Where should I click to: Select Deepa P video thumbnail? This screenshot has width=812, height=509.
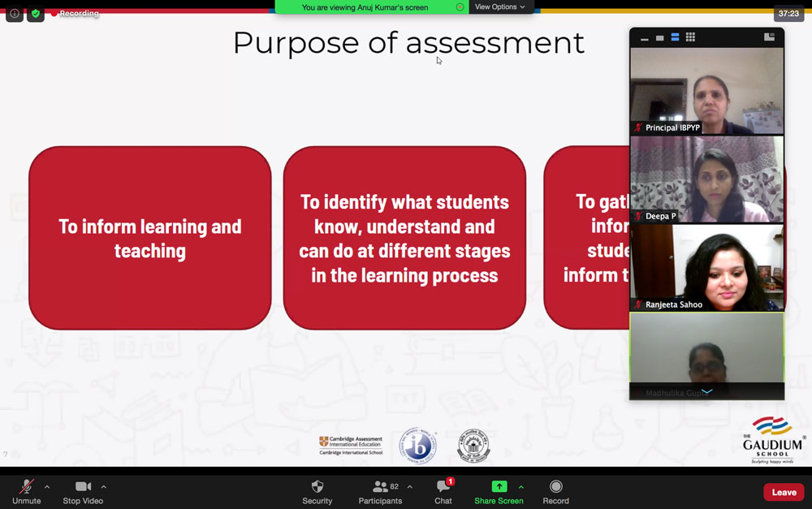[707, 179]
